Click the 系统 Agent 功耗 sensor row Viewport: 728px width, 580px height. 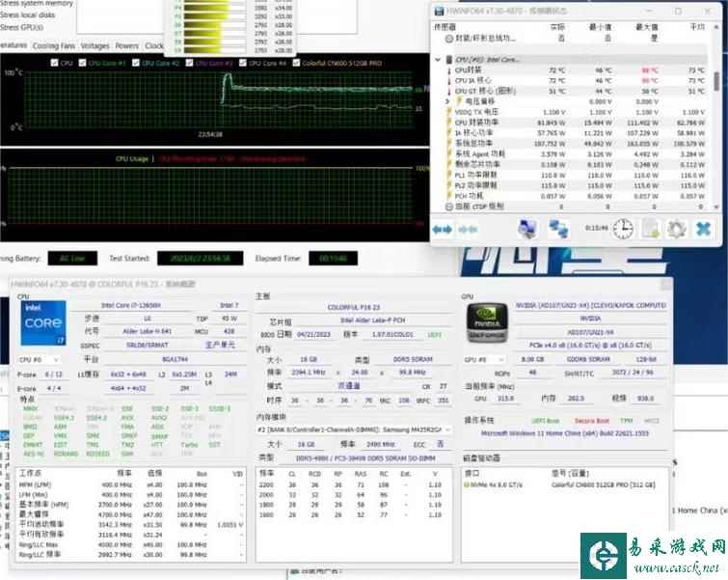(x=575, y=153)
